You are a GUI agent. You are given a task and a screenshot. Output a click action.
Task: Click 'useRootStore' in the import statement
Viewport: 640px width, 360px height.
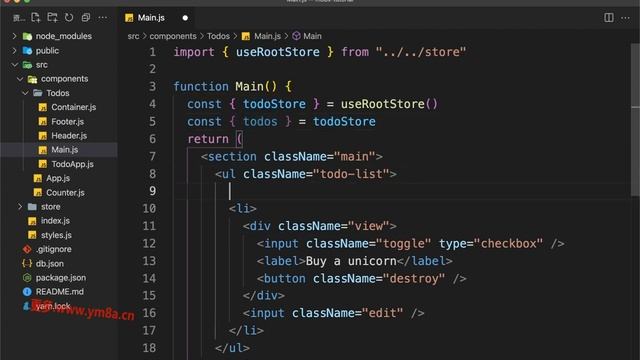tap(278, 52)
